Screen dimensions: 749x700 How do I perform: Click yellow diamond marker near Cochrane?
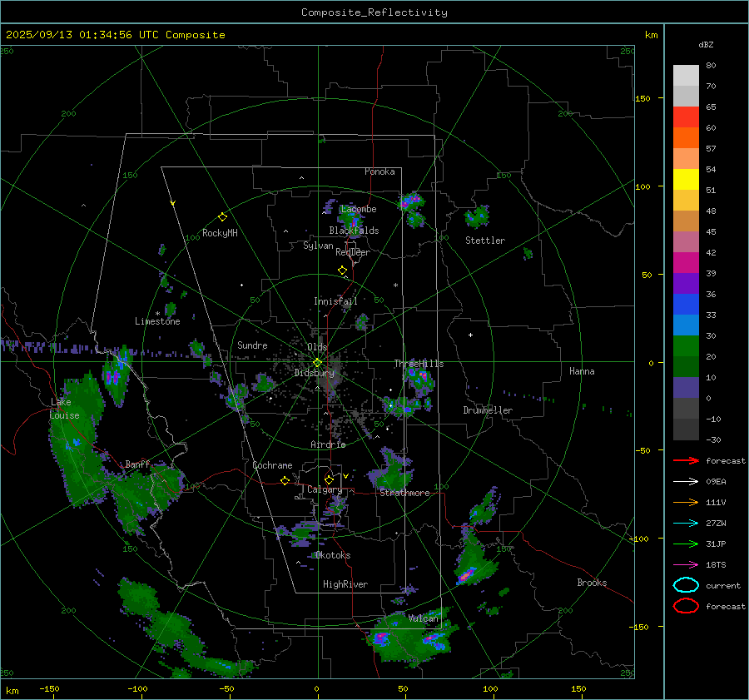[x=285, y=480]
